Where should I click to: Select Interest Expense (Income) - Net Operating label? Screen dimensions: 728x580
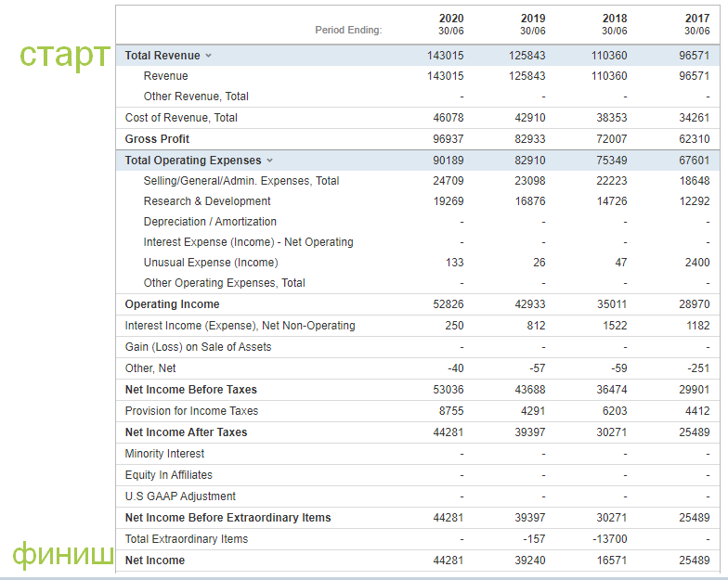pyautogui.click(x=249, y=242)
